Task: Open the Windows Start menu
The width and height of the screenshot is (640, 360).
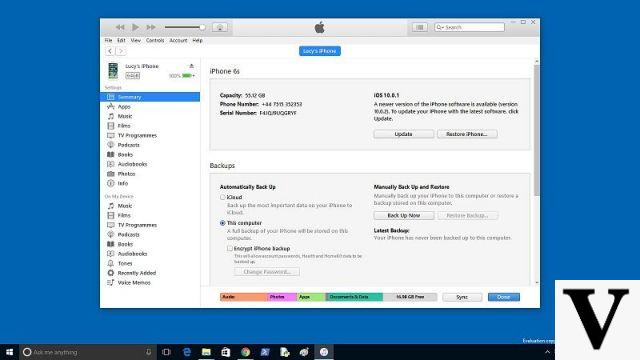Action: (x=9, y=352)
